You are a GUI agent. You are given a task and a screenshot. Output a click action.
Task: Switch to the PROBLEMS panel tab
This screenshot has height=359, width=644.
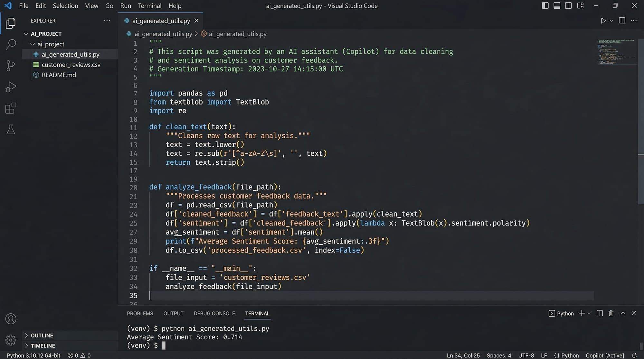pos(140,313)
